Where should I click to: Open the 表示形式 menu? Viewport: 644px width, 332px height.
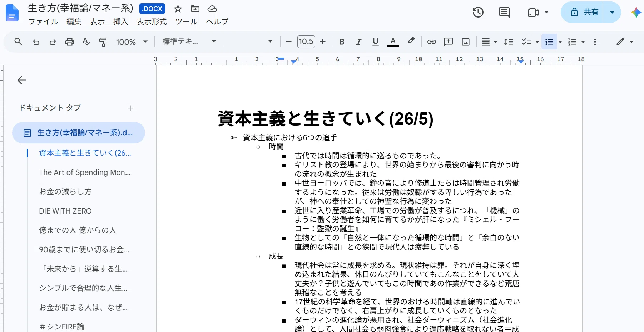point(152,22)
